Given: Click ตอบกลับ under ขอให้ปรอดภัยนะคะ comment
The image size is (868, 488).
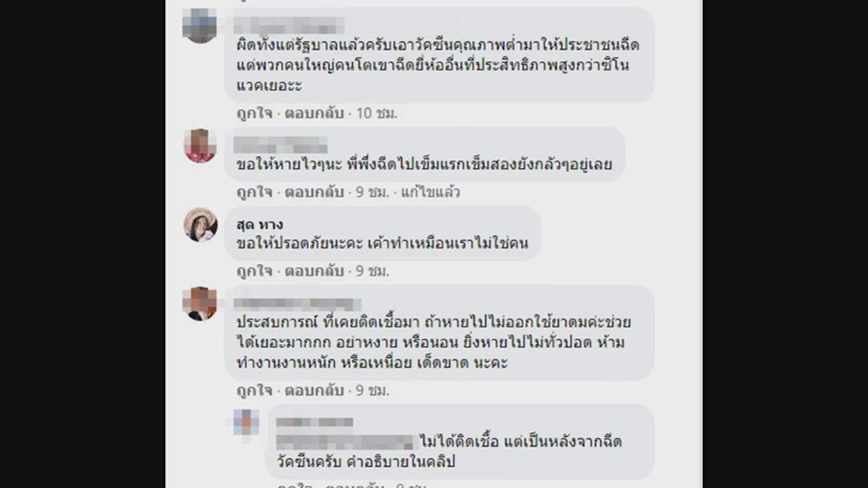Looking at the screenshot, I should point(314,271).
